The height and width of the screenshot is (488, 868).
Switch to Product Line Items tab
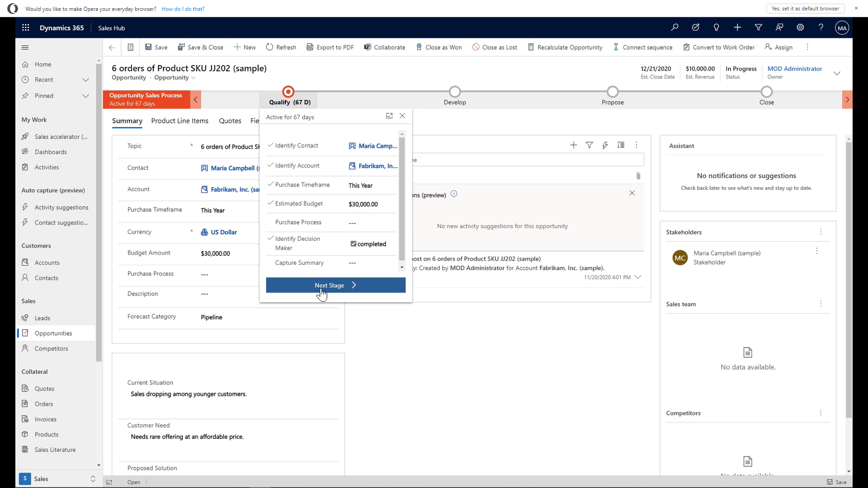click(x=179, y=121)
